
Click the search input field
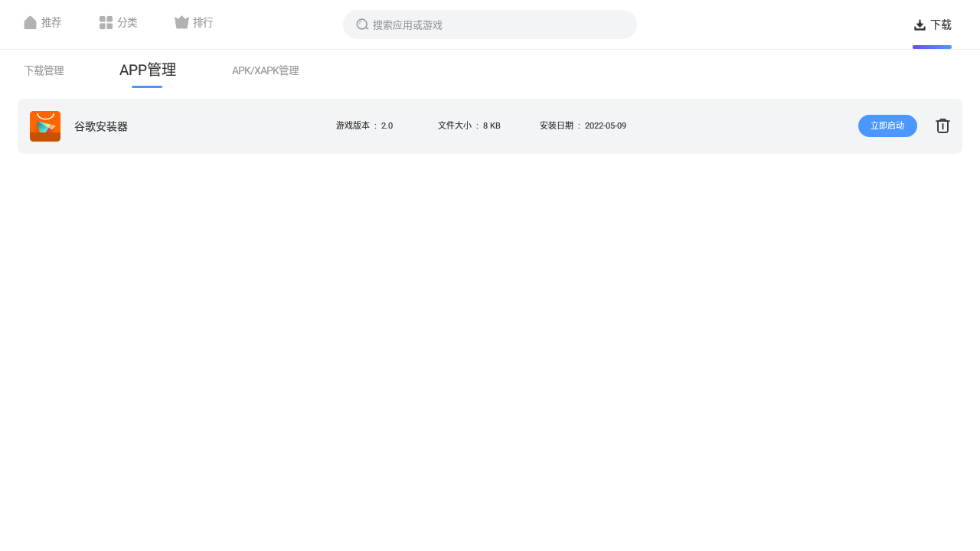pyautogui.click(x=490, y=24)
